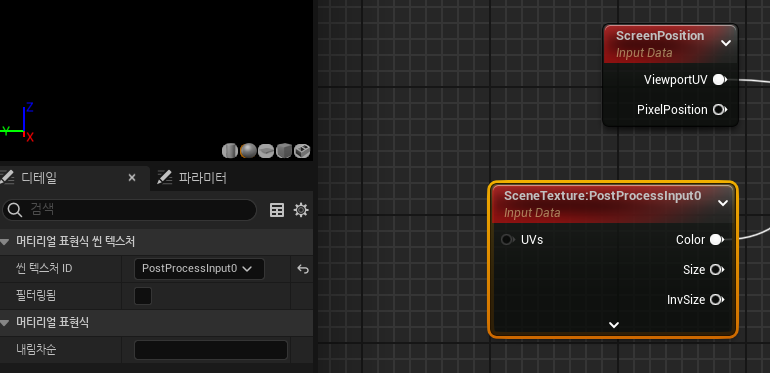Click the InvSize output pin
The height and width of the screenshot is (373, 770).
(716, 299)
